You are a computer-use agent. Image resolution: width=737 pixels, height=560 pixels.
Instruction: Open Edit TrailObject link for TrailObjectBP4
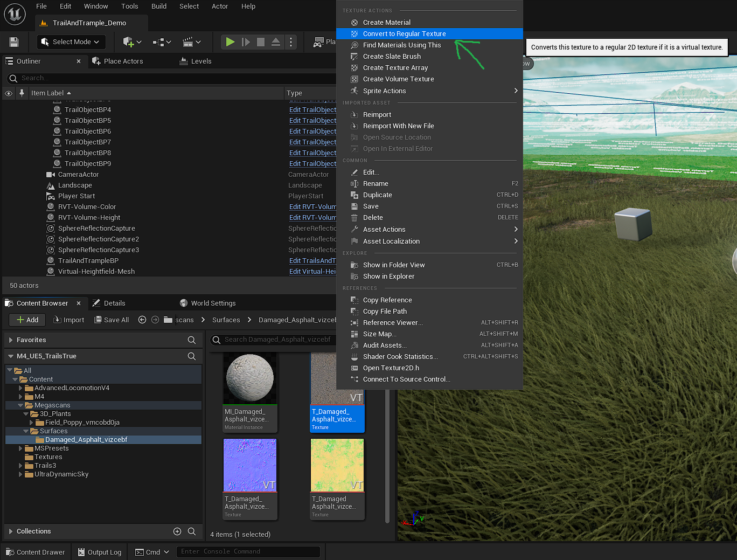(x=312, y=109)
